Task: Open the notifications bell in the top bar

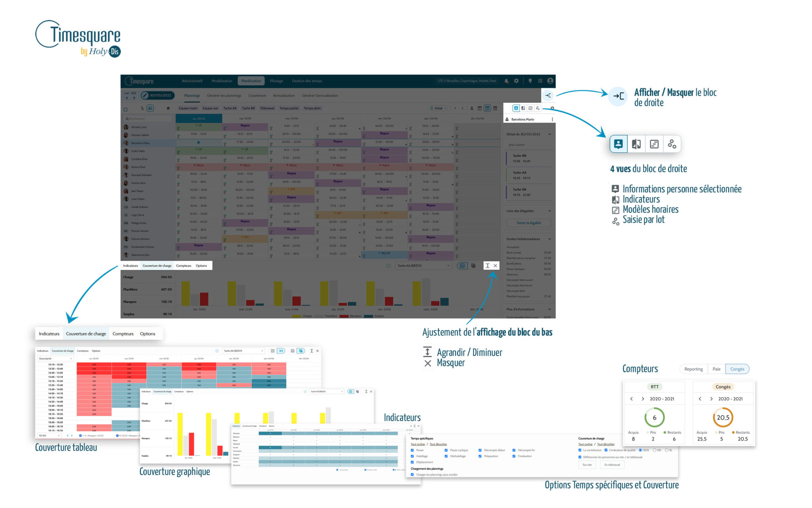Action: (506, 81)
